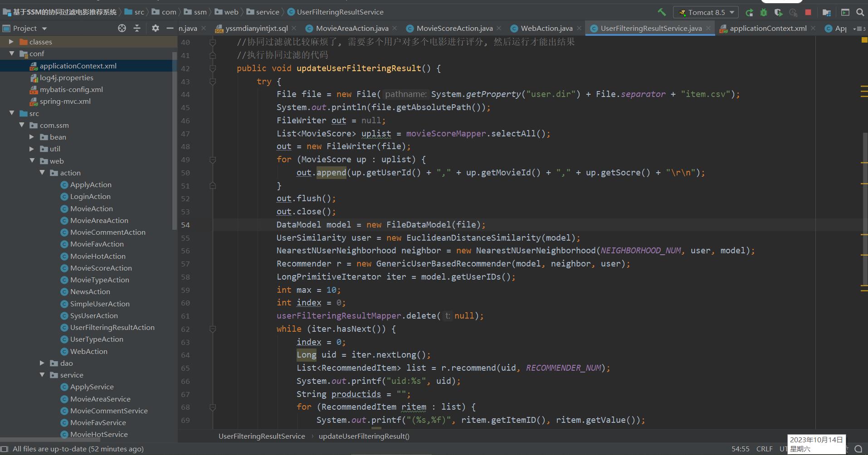
Task: Switch to the MovieScoreAction.java tab
Action: tap(454, 28)
